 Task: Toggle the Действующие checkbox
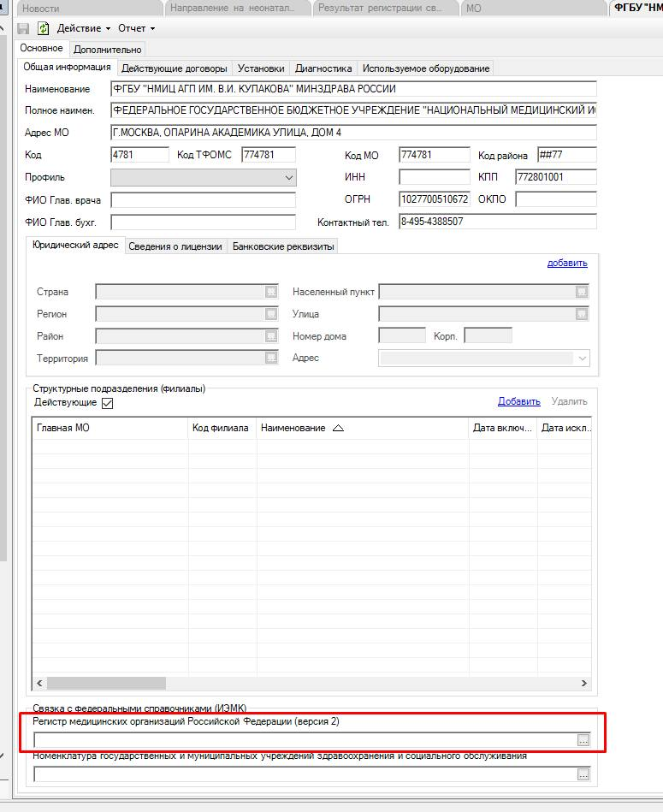pos(107,403)
